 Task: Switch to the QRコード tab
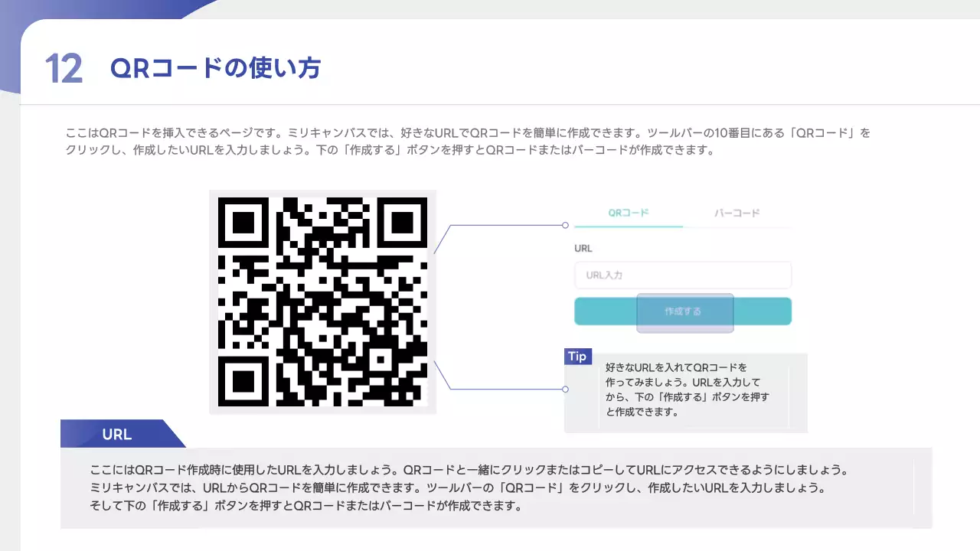point(628,213)
